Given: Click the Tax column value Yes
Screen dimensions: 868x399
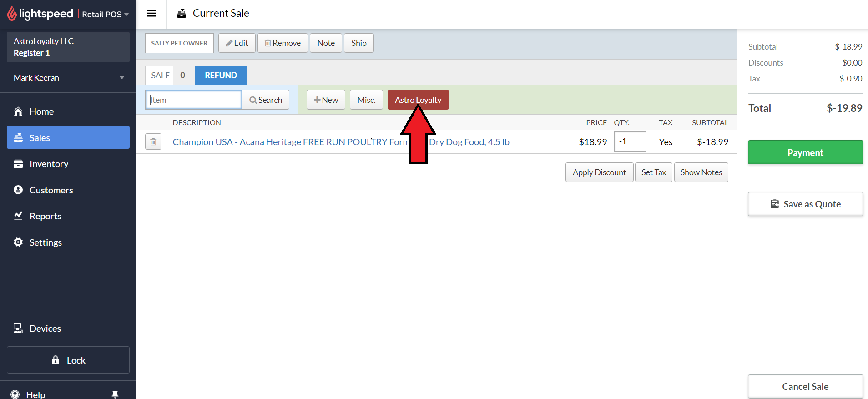Looking at the screenshot, I should pos(666,142).
